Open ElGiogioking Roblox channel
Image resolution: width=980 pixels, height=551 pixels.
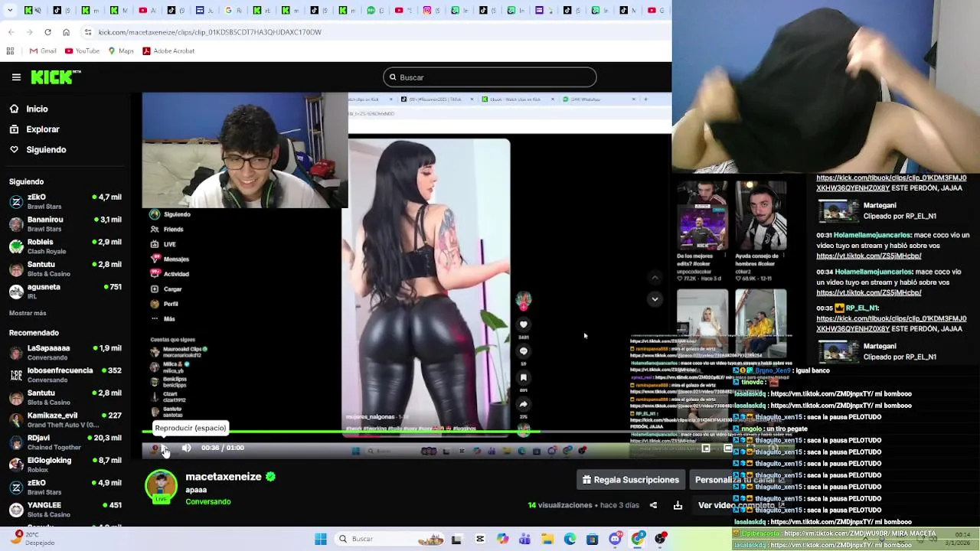point(66,465)
